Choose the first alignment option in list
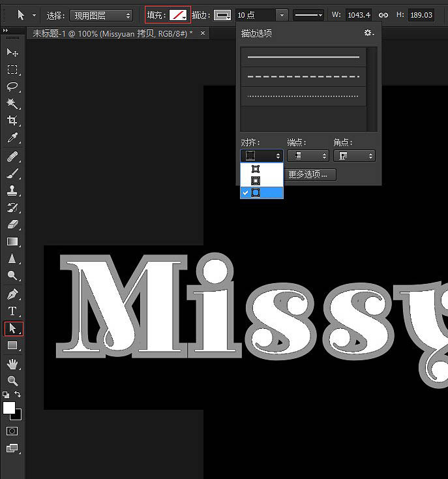Image resolution: width=448 pixels, height=479 pixels. tap(262, 169)
